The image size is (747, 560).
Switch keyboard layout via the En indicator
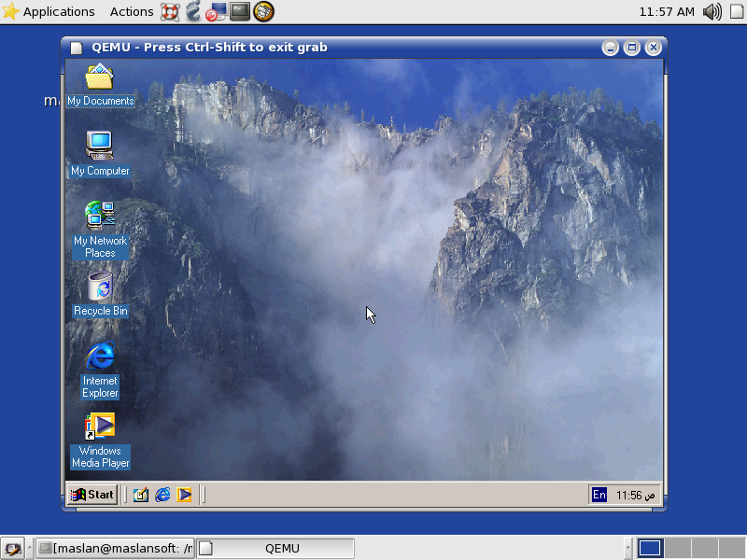(599, 495)
